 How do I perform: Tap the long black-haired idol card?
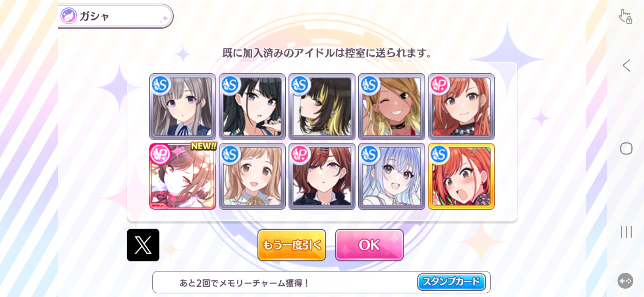click(252, 106)
